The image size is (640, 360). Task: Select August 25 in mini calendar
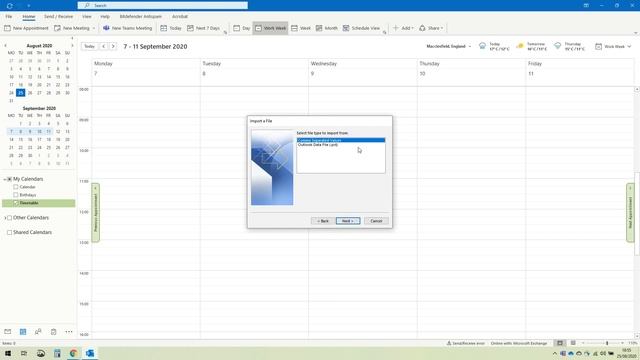pos(20,93)
